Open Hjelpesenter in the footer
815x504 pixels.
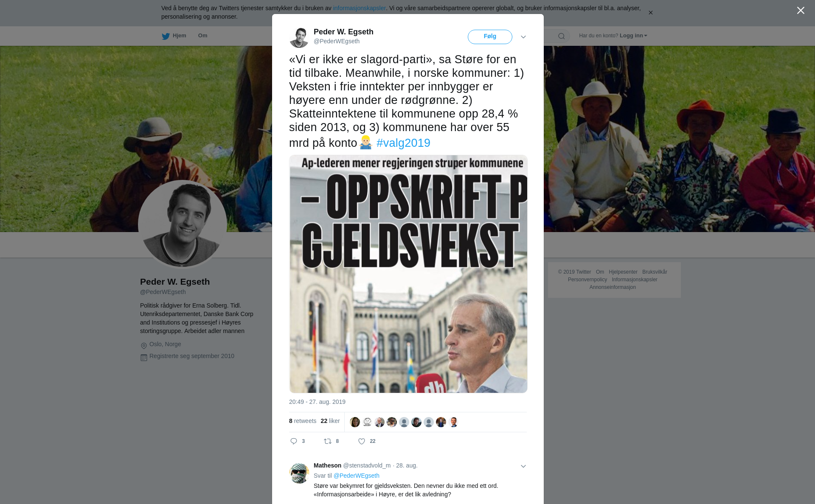[623, 272]
